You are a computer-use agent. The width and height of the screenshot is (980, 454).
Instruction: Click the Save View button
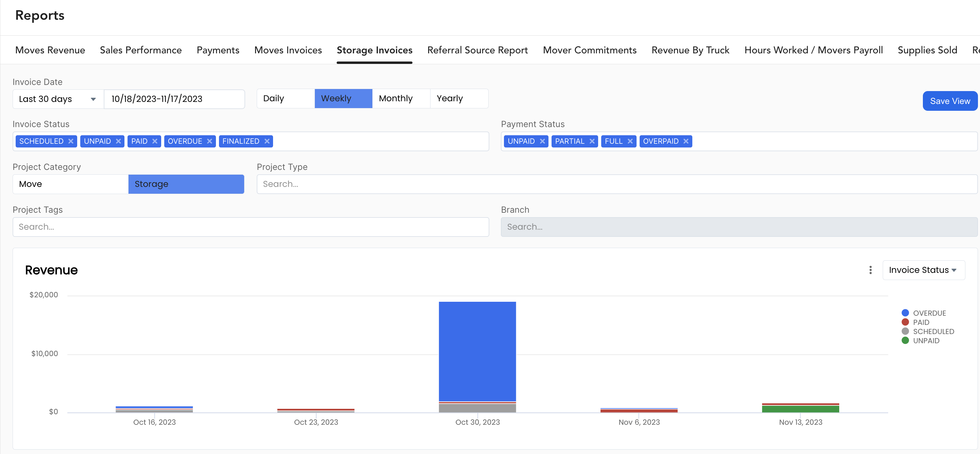[950, 101]
